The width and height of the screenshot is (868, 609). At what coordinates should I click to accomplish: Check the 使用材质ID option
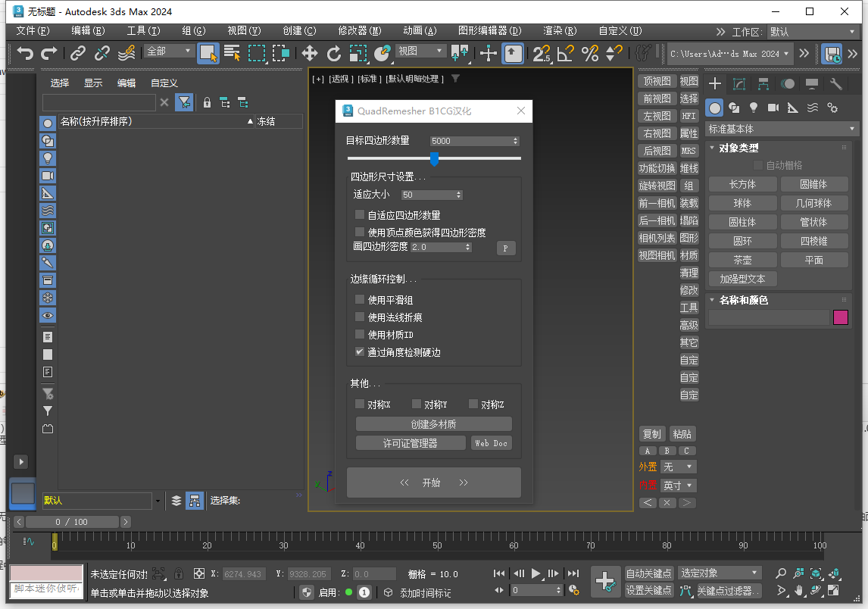pos(360,334)
